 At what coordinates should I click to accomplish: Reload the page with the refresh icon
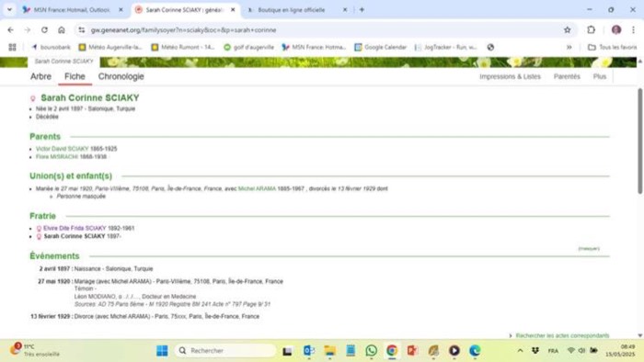click(x=44, y=29)
